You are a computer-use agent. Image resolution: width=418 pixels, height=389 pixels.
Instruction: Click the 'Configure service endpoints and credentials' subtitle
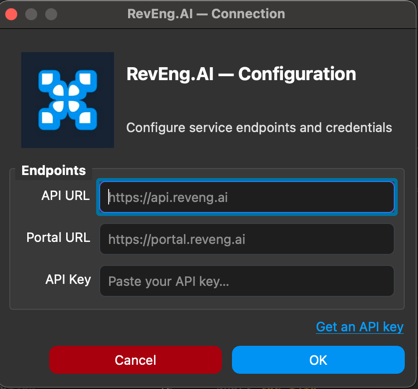click(259, 128)
